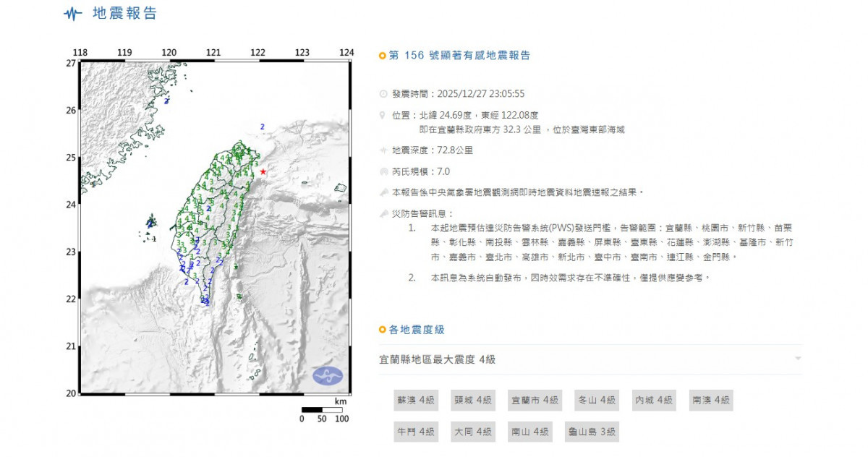Select the 頭城 4級 station tag
868x457 pixels.
[473, 400]
